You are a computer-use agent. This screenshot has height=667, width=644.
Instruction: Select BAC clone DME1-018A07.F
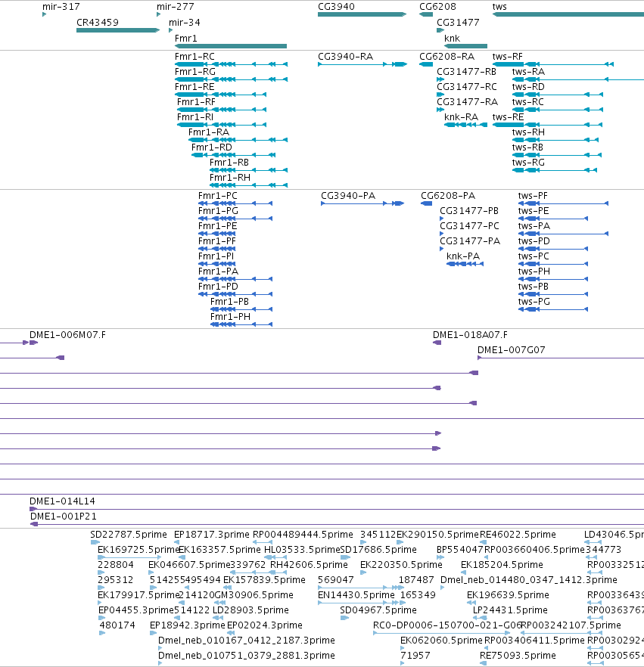(437, 343)
